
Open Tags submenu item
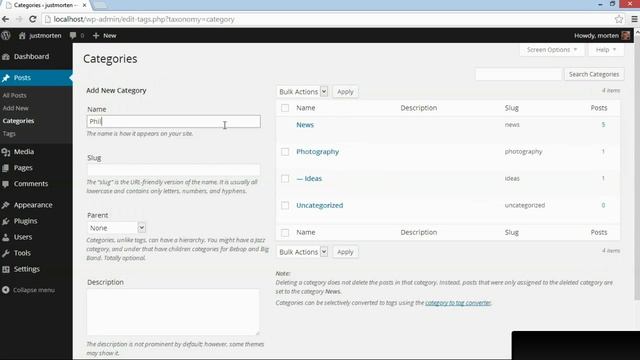[x=9, y=133]
